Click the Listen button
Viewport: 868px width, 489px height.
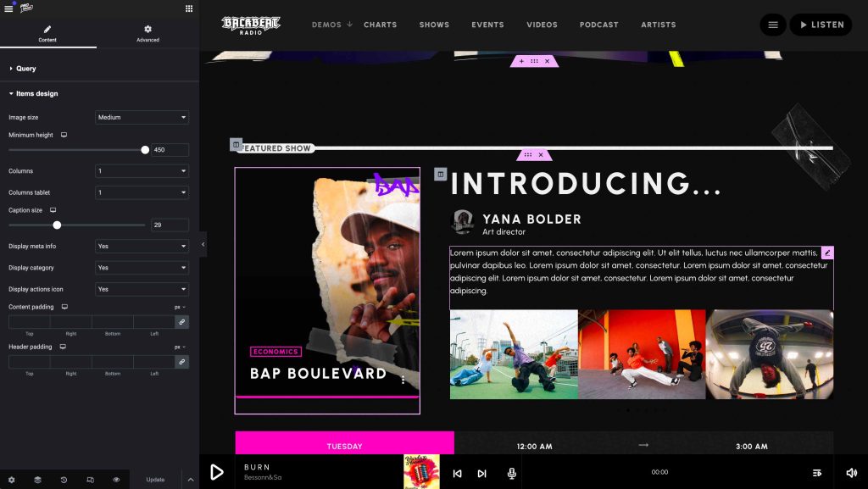coord(821,25)
